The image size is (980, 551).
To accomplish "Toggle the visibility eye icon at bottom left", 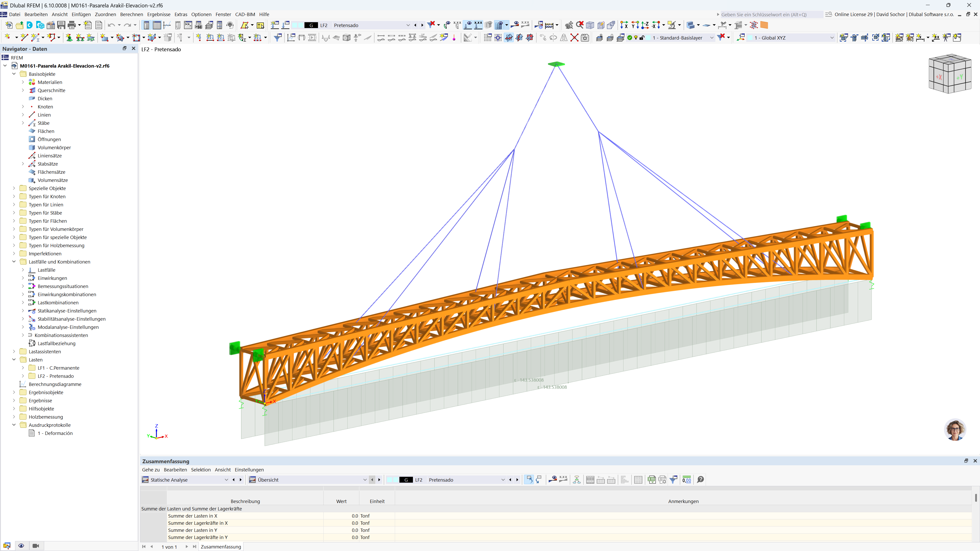I will click(21, 546).
